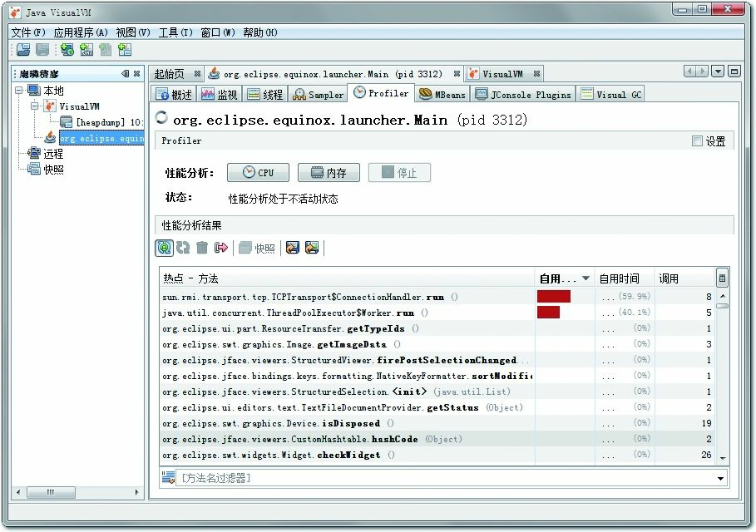
Task: Click the results table scroll-up arrow
Action: point(722,295)
